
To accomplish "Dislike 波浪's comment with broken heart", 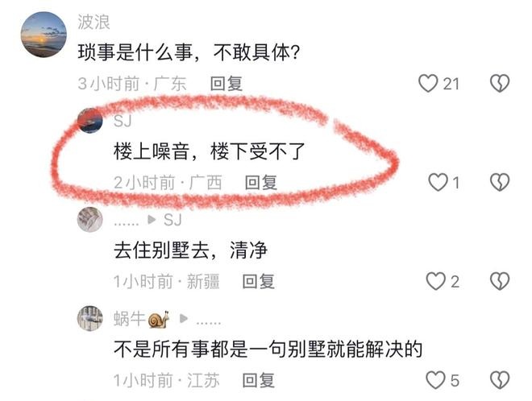I will tap(500, 84).
